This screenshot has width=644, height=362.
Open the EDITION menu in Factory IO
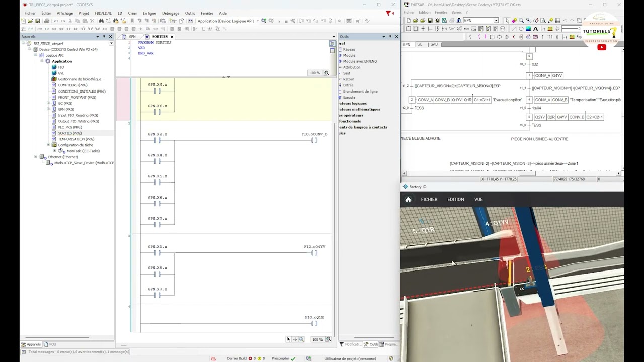(x=456, y=200)
